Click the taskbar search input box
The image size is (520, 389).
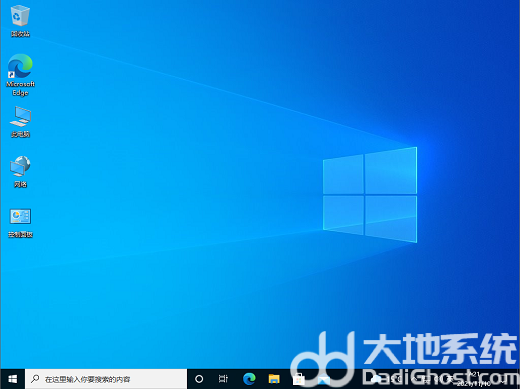point(106,379)
